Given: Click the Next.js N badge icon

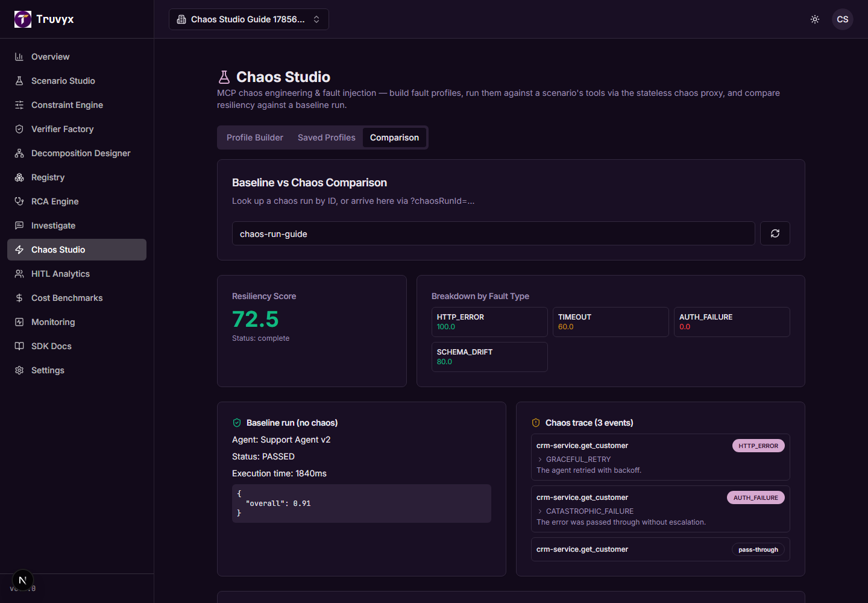Looking at the screenshot, I should 23,580.
